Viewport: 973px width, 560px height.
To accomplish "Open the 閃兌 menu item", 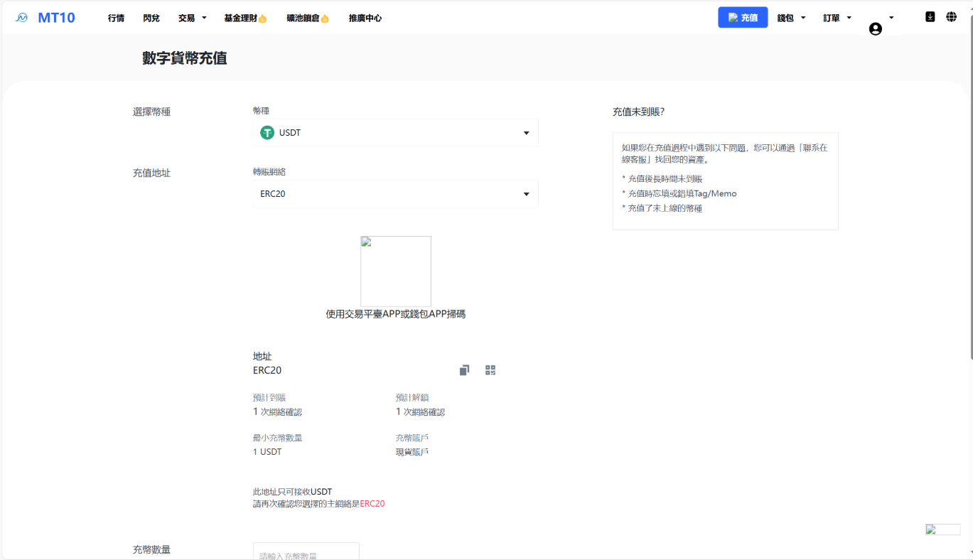I will click(x=151, y=18).
